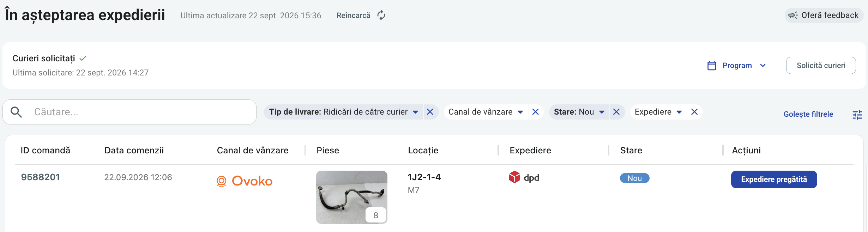868x232 pixels.
Task: Open the Canal de vânzare filter dropdown
Action: 520,112
